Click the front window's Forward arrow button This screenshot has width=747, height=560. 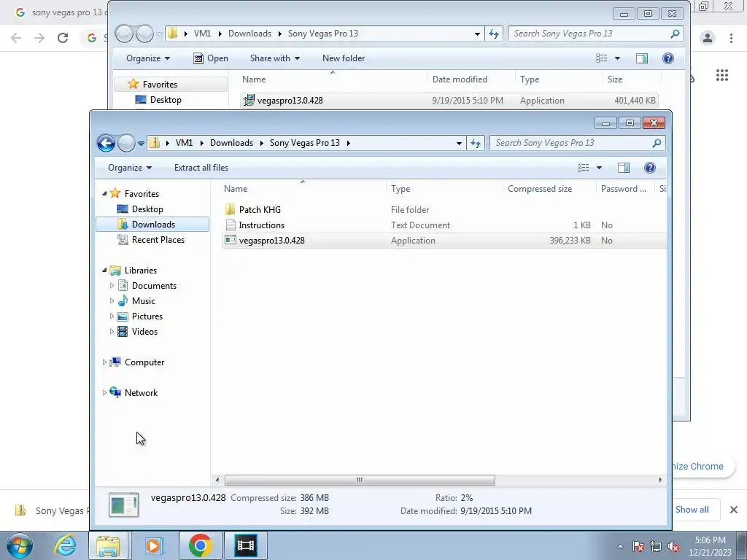pos(126,143)
